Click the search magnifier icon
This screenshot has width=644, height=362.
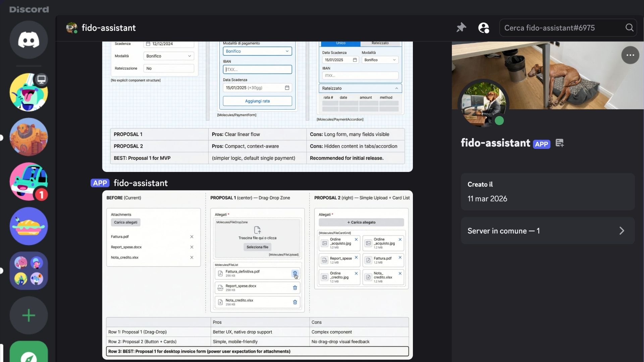(x=629, y=28)
